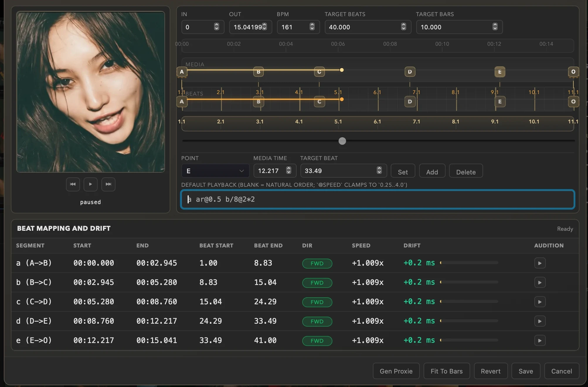Select marker E on MEDIA track
The height and width of the screenshot is (387, 588).
click(500, 72)
